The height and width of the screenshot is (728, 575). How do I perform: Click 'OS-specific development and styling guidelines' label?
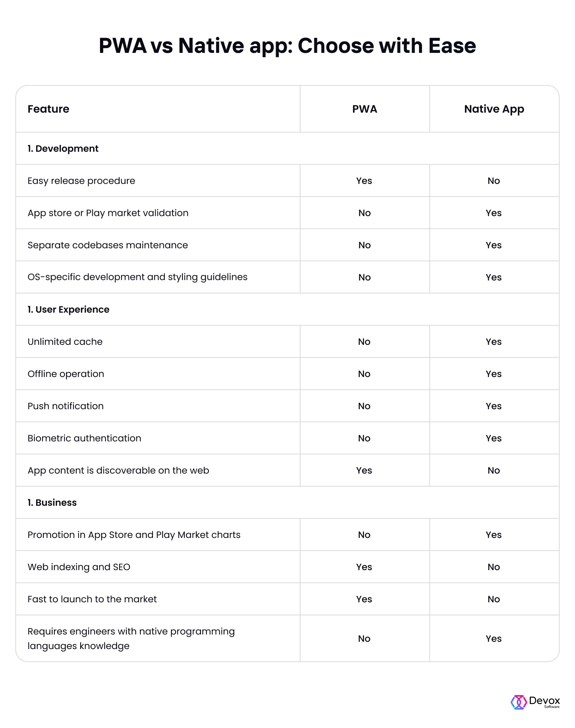138,277
